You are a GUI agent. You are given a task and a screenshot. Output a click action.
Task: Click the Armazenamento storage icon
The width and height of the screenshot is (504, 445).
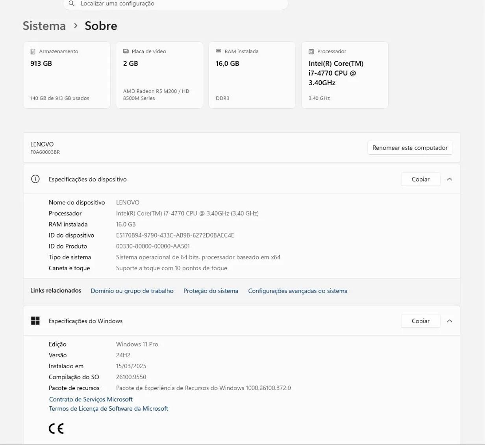pyautogui.click(x=33, y=52)
